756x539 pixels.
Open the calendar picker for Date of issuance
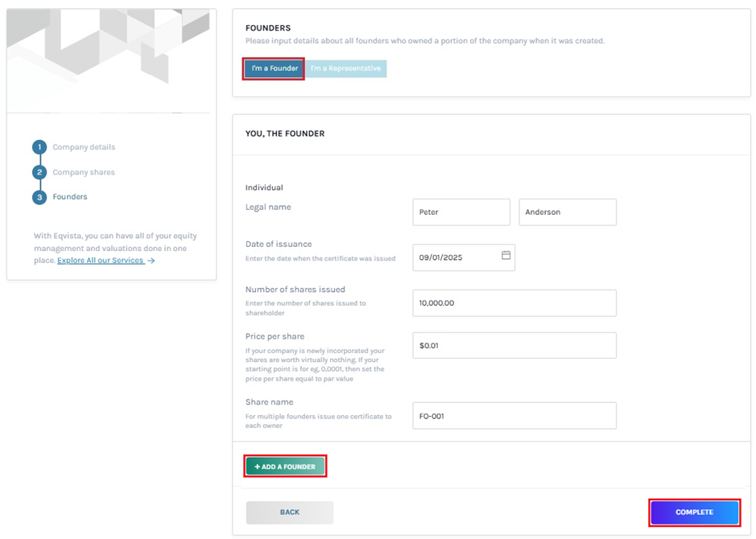tap(506, 257)
